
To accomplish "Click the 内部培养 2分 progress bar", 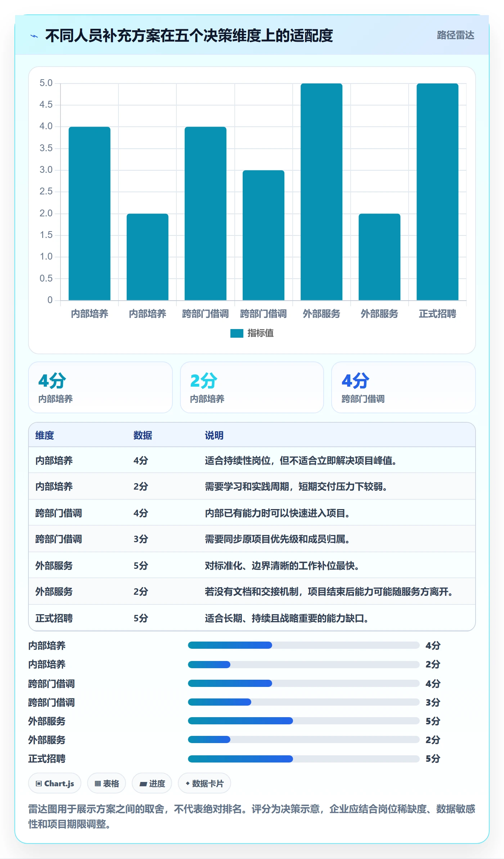I will point(303,664).
